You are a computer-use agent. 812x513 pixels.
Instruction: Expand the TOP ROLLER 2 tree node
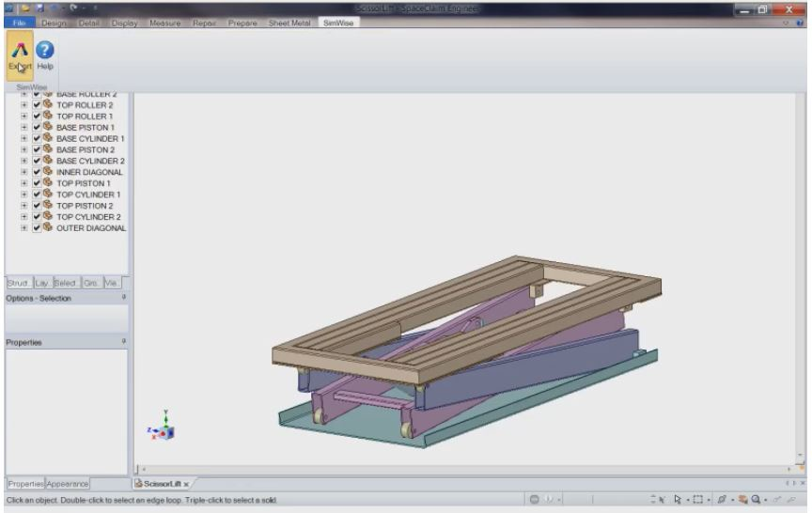(24, 105)
